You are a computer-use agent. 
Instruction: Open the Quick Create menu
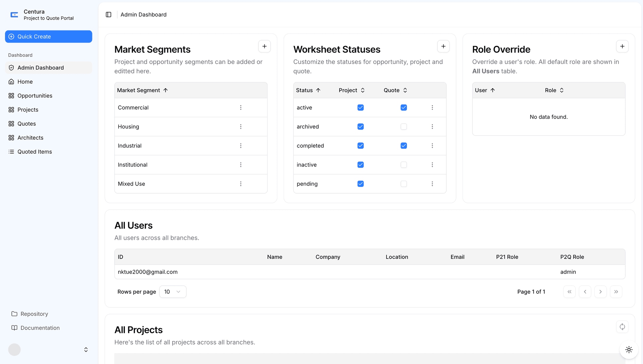pyautogui.click(x=48, y=37)
